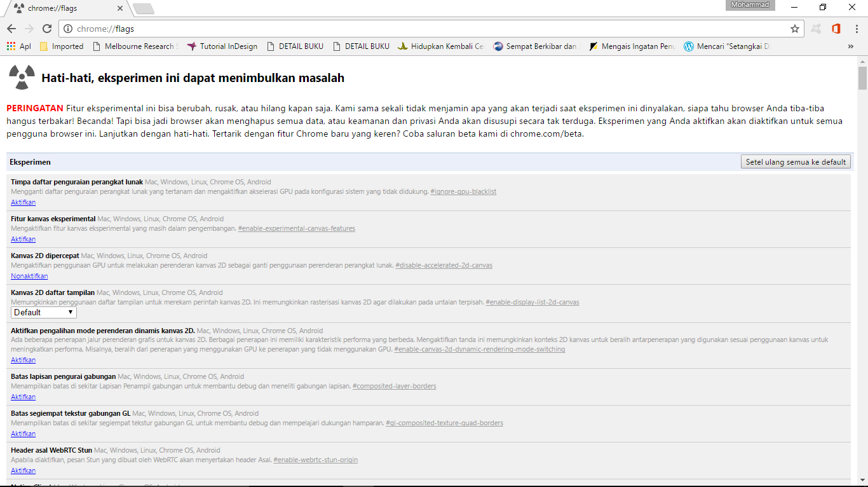868x487 pixels.
Task: Open a new tab
Action: coord(144,8)
